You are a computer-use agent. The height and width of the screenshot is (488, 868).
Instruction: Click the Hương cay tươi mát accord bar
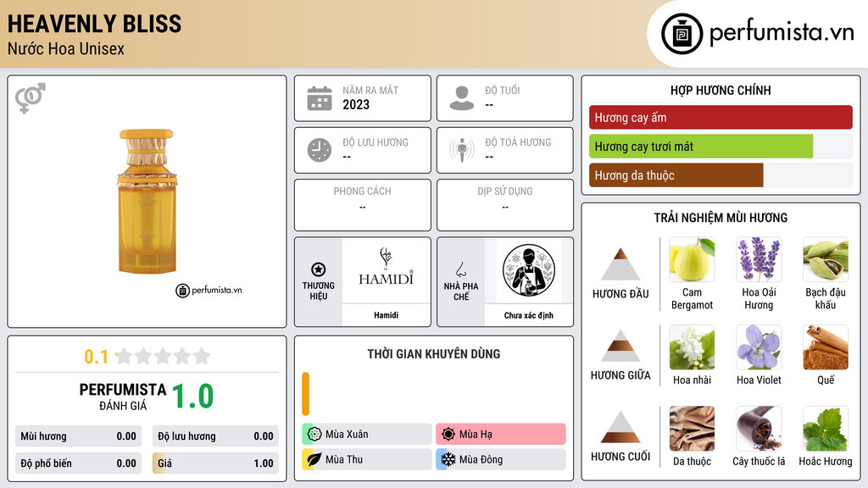(x=721, y=147)
